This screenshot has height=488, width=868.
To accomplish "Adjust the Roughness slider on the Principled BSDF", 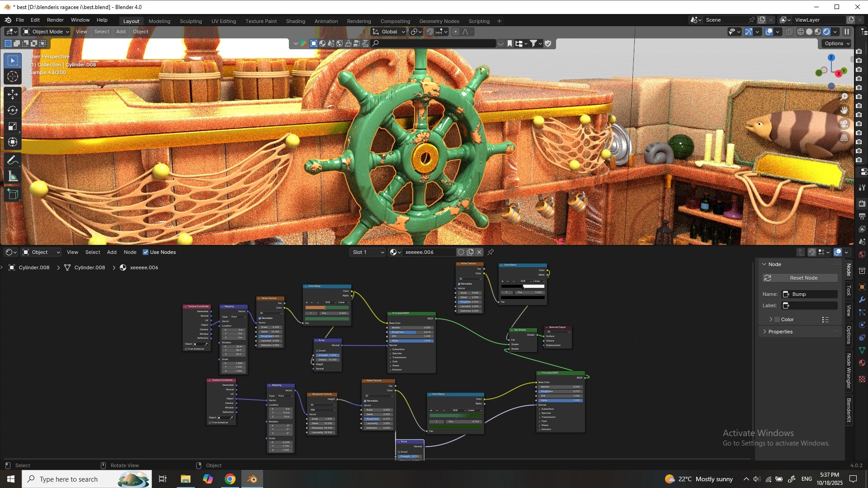I will pos(410,332).
